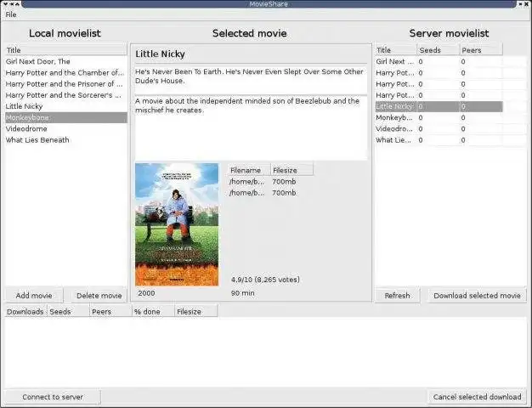Image resolution: width=532 pixels, height=408 pixels.
Task: Click the Filesize header in downloads table
Action: point(195,312)
